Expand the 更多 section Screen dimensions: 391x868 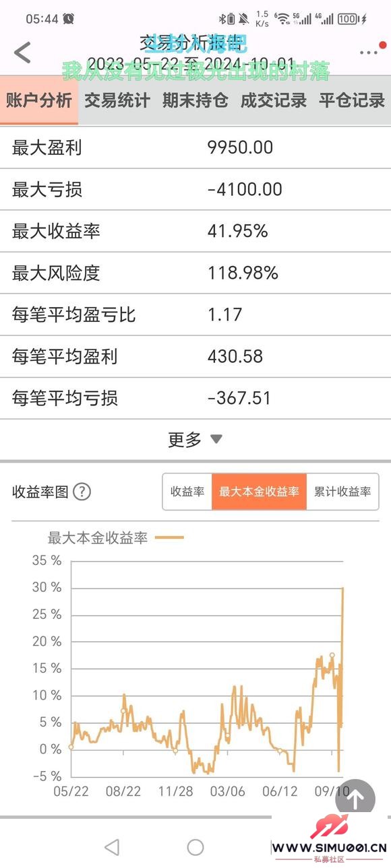coord(195,440)
